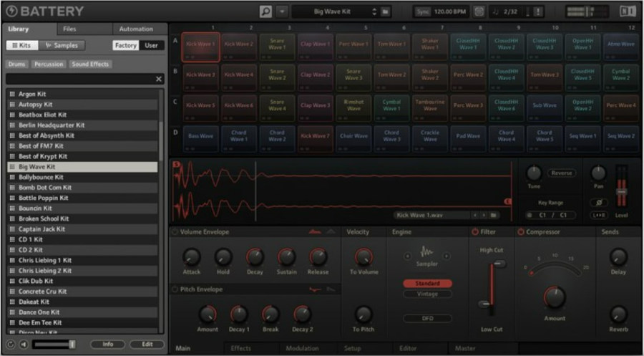644x356 pixels.
Task: Enable the Pitch Envelope section
Action: tap(175, 289)
